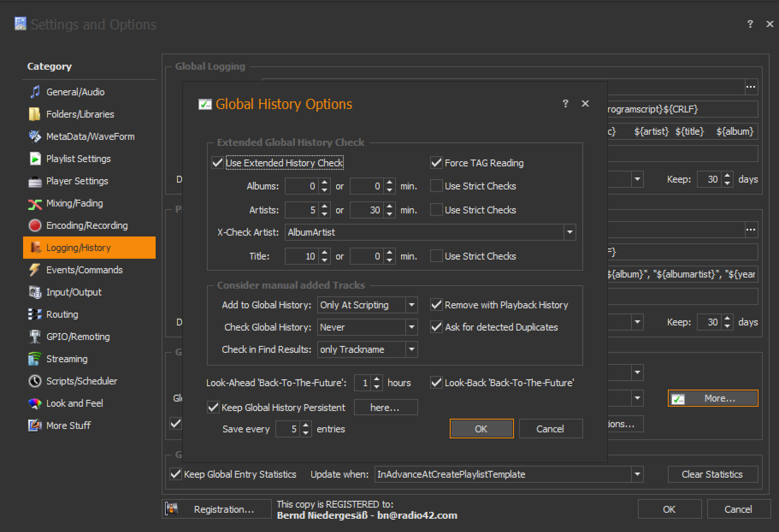Click the Scripts/Scheduler clock icon
This screenshot has width=779, height=532.
pos(35,381)
